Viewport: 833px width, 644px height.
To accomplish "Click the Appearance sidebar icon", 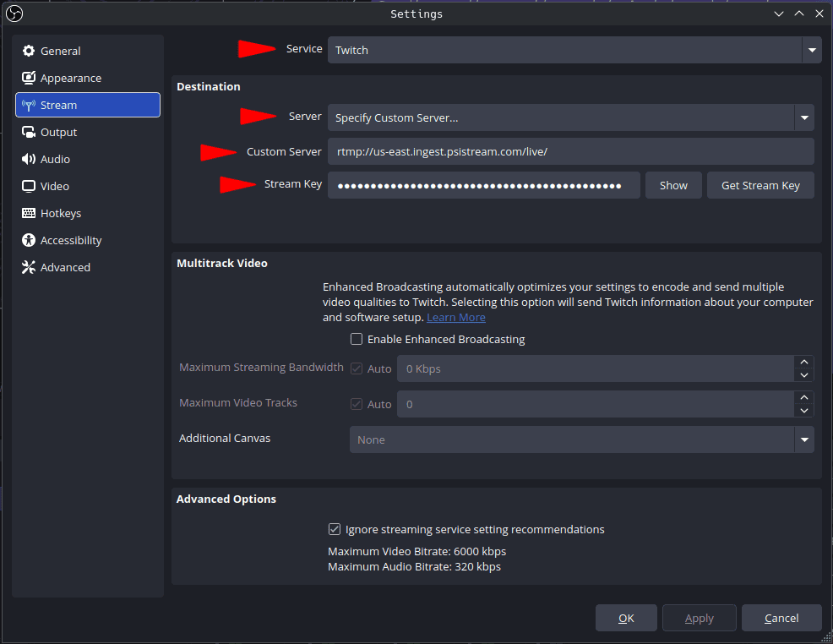I will click(29, 78).
